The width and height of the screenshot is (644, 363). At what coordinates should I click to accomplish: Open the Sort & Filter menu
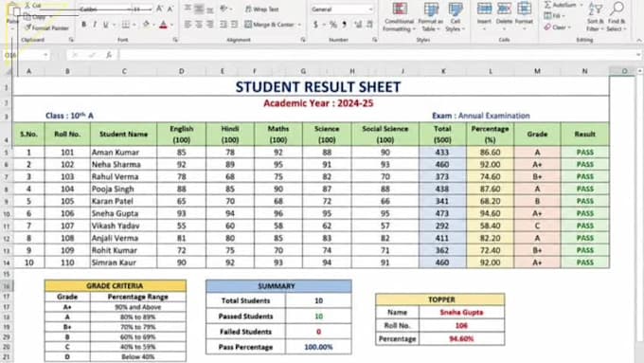pos(595,17)
